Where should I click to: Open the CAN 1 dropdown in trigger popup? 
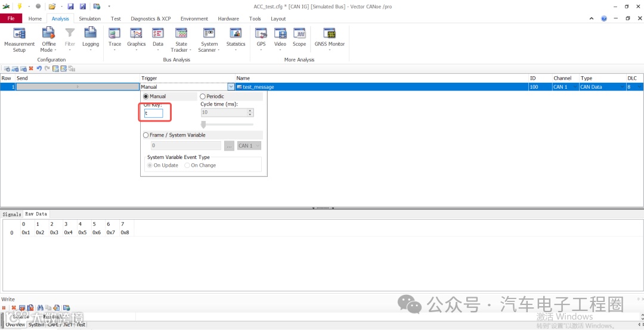click(249, 146)
